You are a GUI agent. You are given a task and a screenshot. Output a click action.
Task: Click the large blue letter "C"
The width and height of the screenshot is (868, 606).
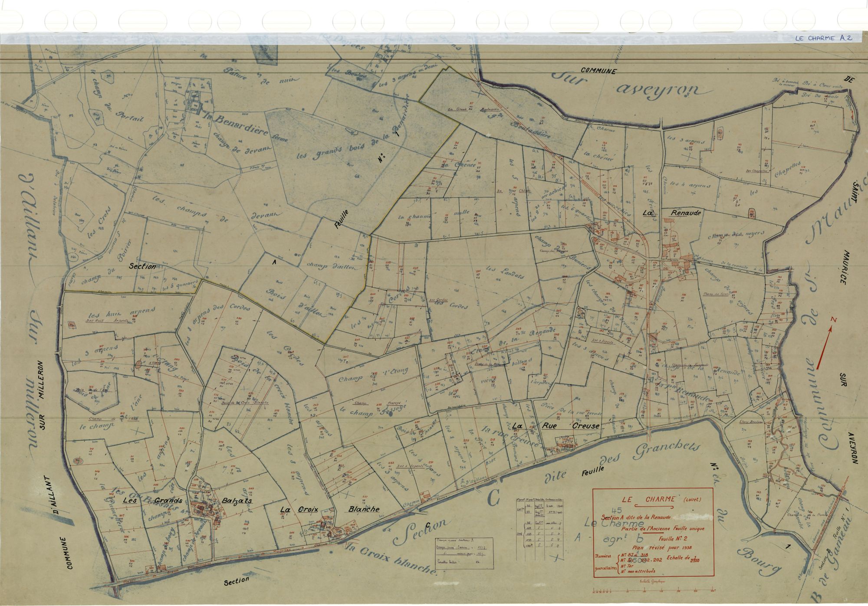click(493, 496)
